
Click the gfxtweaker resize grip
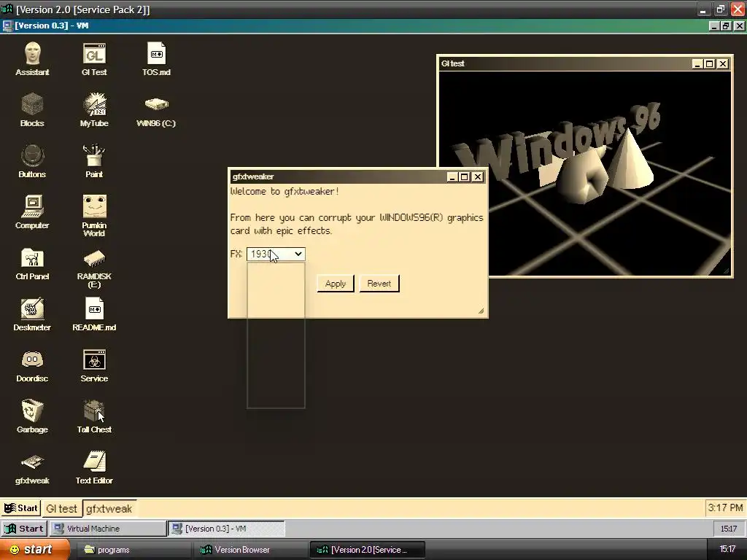(481, 311)
